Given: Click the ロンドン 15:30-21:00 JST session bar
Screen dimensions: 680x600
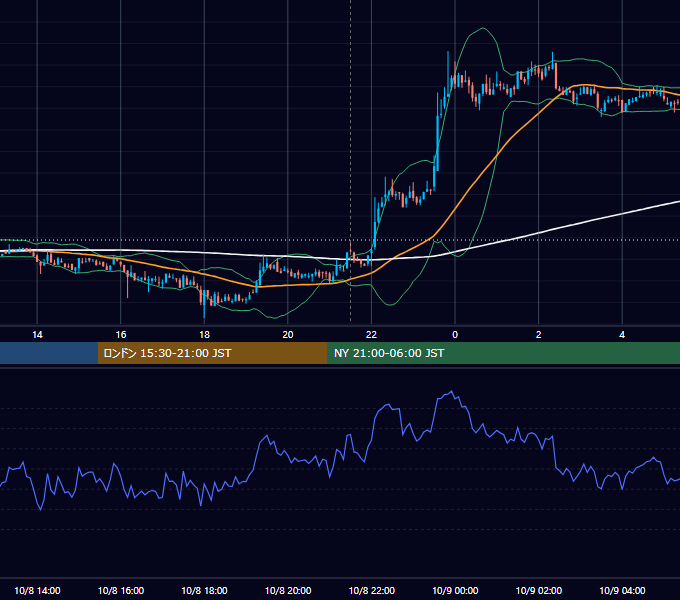Looking at the screenshot, I should click(x=212, y=353).
